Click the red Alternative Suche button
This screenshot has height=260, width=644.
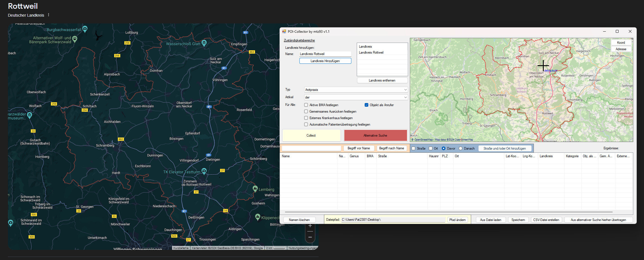point(375,136)
